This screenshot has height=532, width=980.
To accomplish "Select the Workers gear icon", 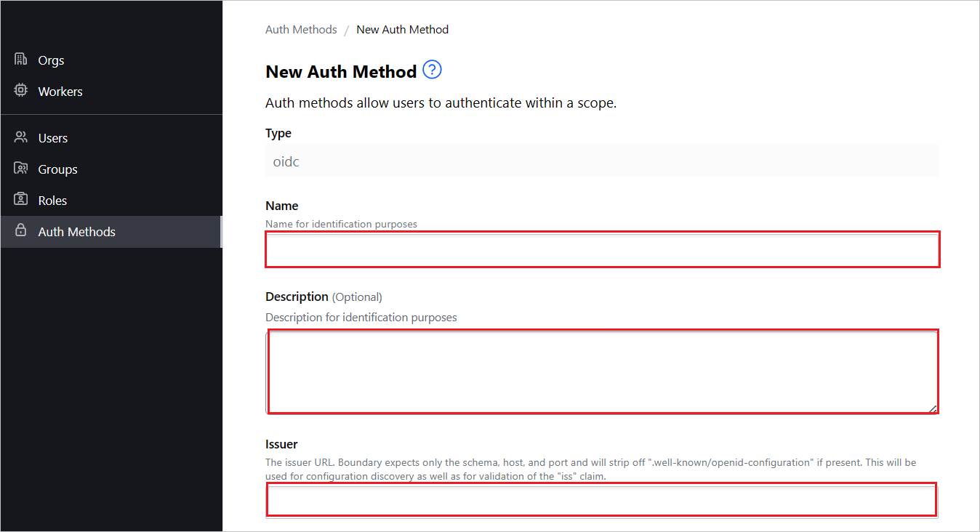I will [20, 90].
